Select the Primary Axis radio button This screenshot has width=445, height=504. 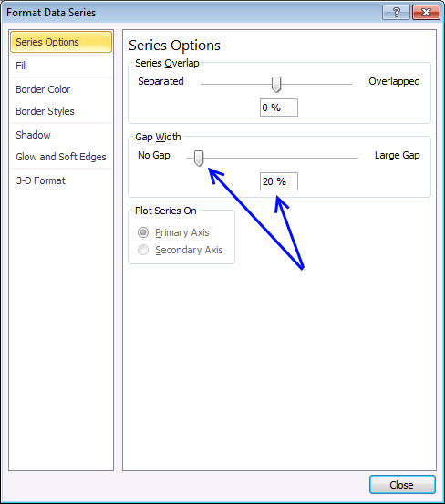143,232
